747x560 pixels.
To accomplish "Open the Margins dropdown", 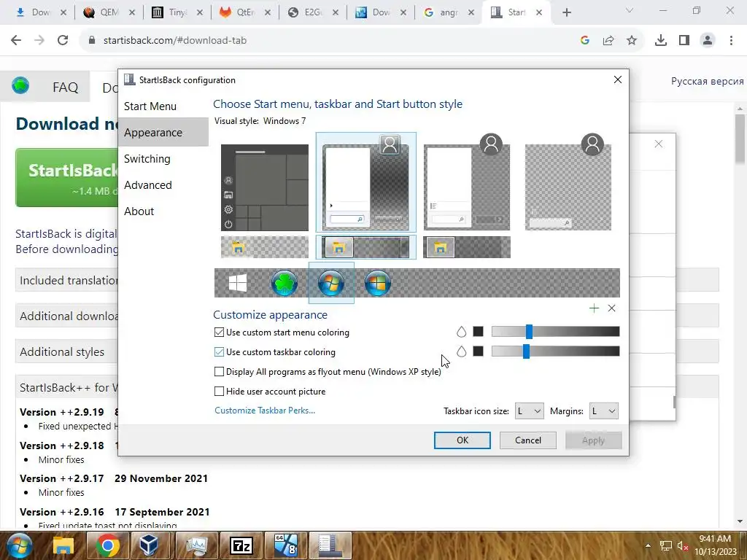I will point(603,411).
